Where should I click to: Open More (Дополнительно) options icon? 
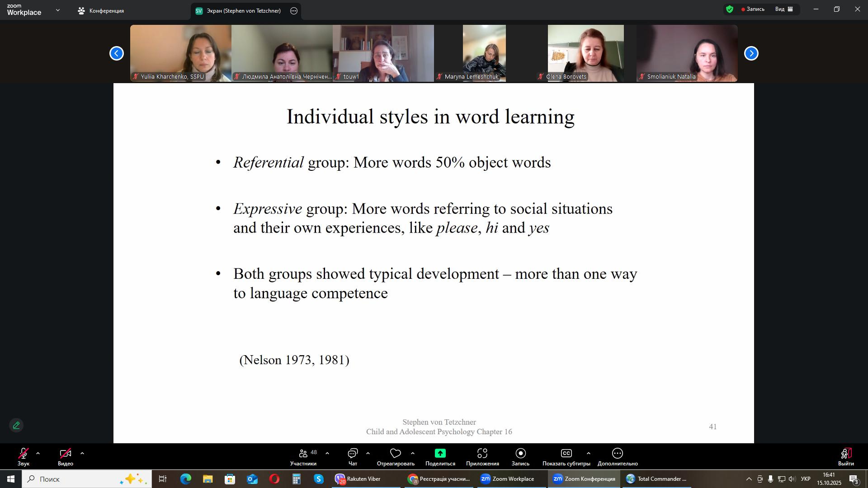618,453
